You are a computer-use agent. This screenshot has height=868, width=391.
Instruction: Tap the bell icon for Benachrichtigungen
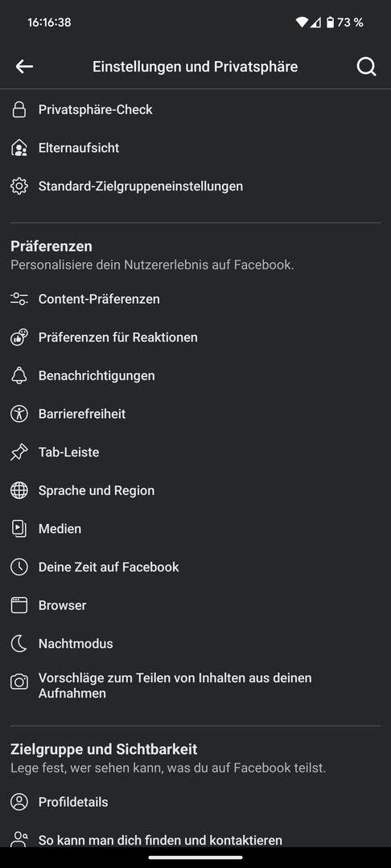[19, 376]
